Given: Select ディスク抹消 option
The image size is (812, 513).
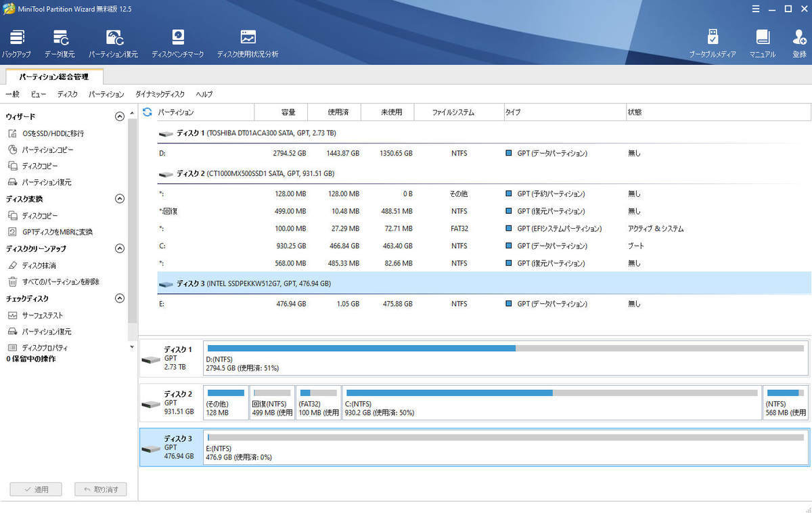Looking at the screenshot, I should coord(32,265).
